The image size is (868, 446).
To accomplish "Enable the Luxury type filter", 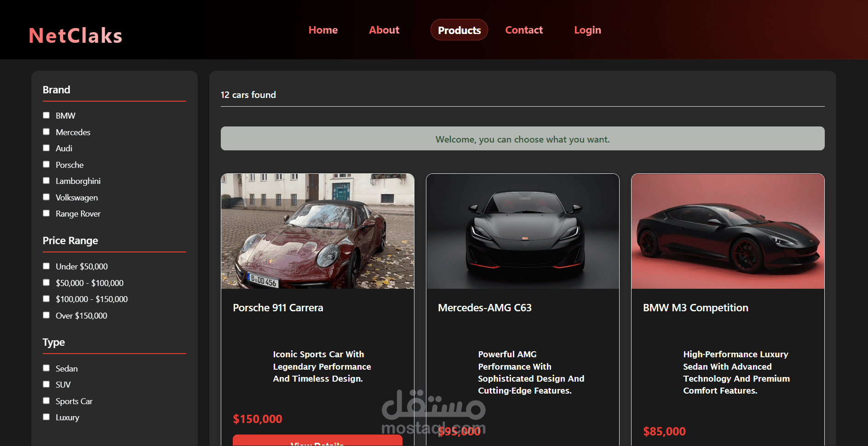I will (46, 417).
